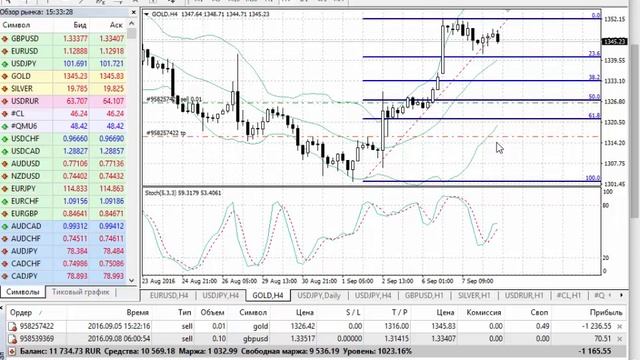Select the GOLD,H4 chart tab
The image size is (640, 360).
tap(268, 295)
